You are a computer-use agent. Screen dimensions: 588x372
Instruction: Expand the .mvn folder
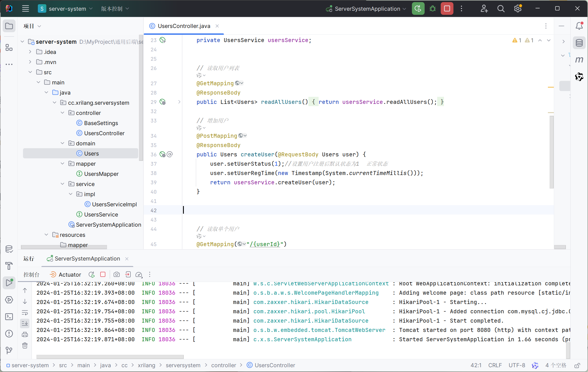[x=30, y=62]
